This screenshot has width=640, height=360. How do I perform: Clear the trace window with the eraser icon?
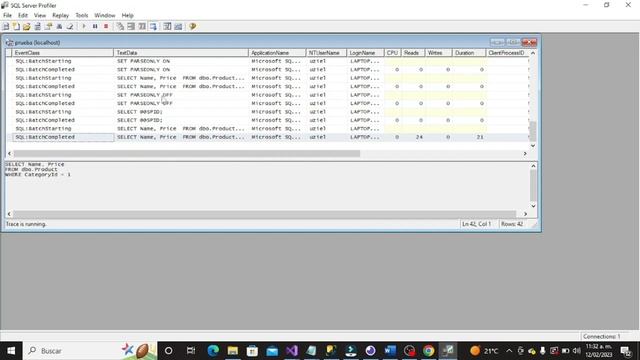pyautogui.click(x=70, y=27)
